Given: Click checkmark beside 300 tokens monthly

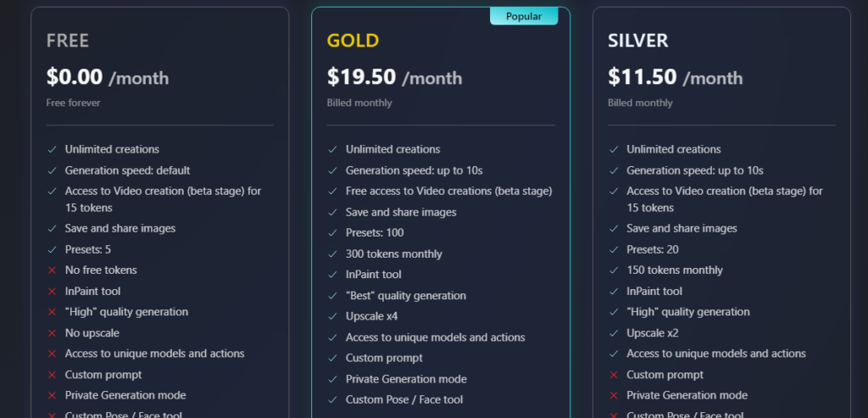Looking at the screenshot, I should (332, 254).
